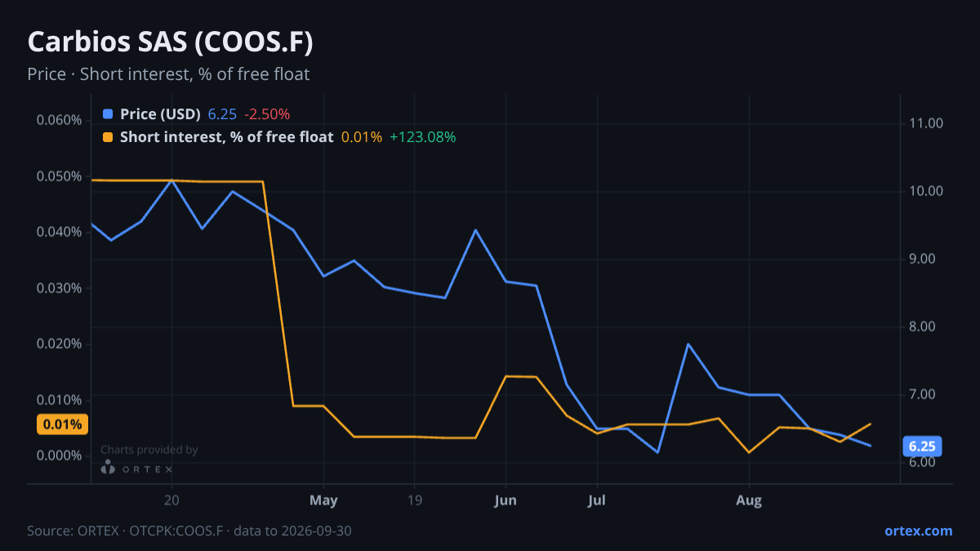Viewport: 980px width, 551px height.
Task: Click the 0.010% left axis label
Action: click(59, 400)
